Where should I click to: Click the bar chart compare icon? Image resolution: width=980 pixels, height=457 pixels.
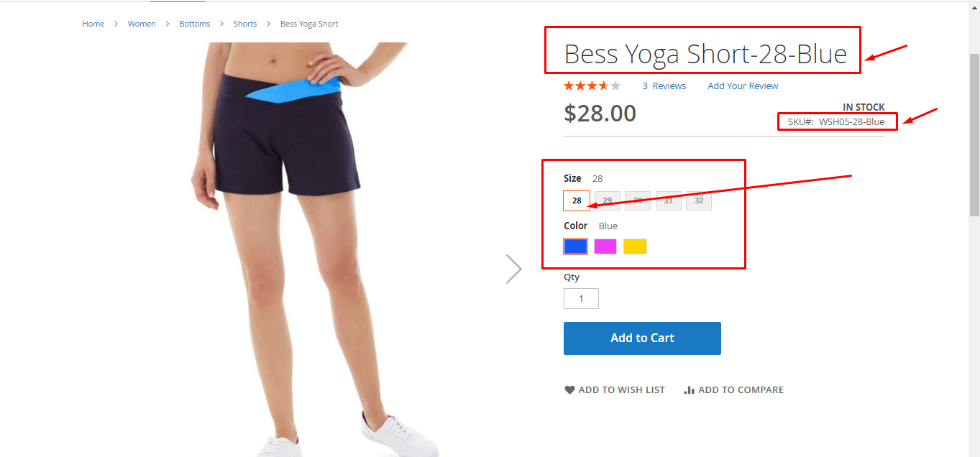689,390
